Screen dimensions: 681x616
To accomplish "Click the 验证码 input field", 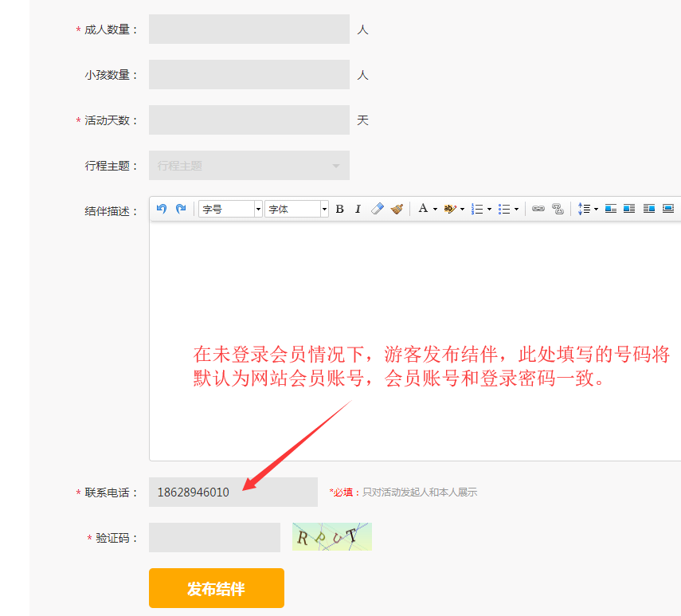I will (214, 537).
